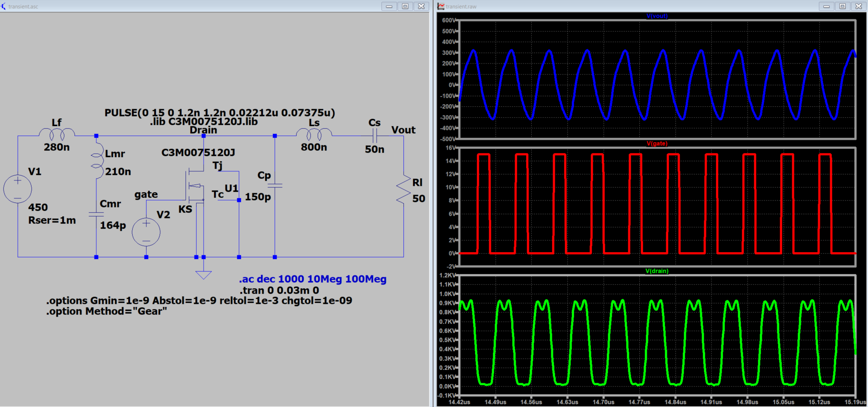The width and height of the screenshot is (868, 407).
Task: Click the 164p capacitor value
Action: [113, 225]
